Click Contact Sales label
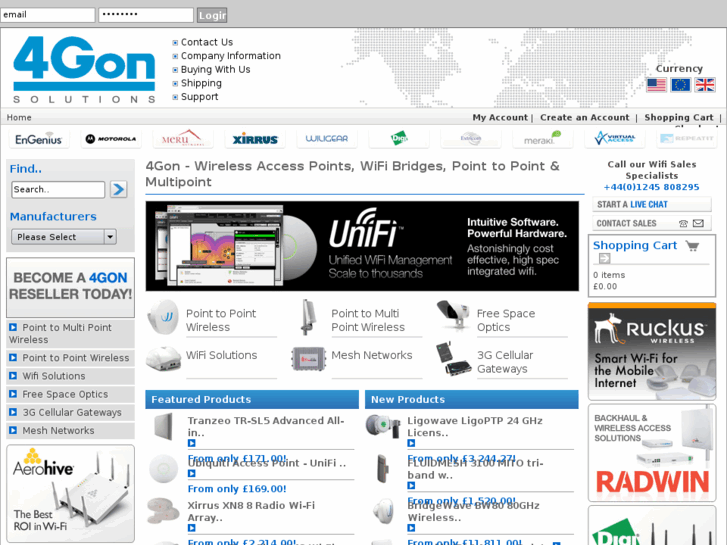Screen dimensions: 727x545 (626, 224)
